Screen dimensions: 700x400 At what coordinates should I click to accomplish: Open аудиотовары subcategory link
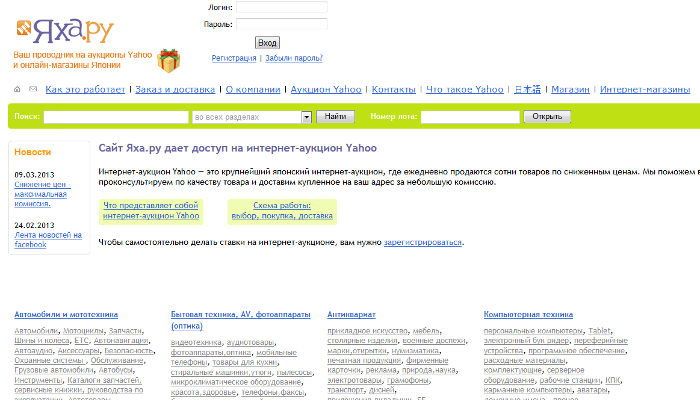point(250,342)
